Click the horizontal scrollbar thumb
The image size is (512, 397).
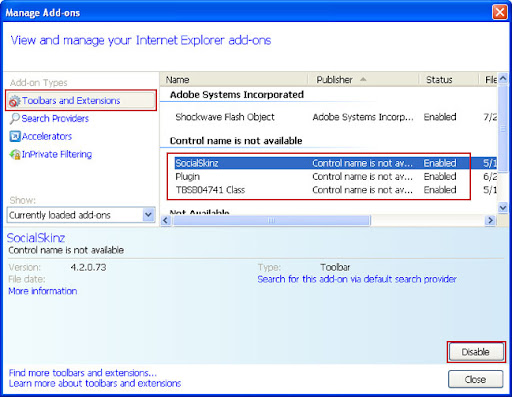pyautogui.click(x=271, y=220)
